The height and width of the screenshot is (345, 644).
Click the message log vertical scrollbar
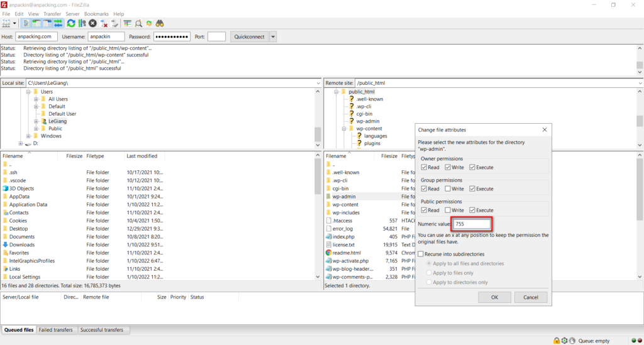(x=640, y=60)
